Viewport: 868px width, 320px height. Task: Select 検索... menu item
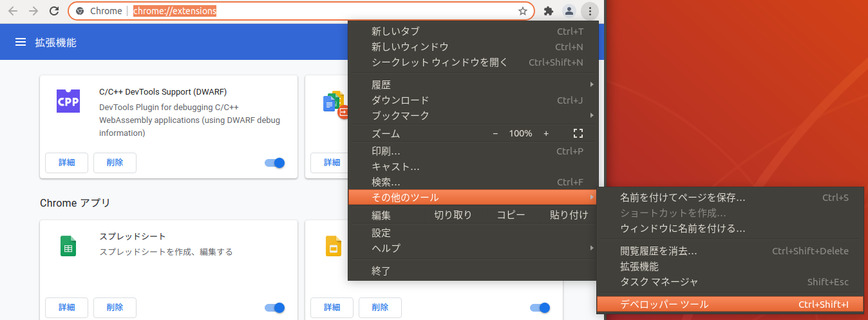pos(473,182)
